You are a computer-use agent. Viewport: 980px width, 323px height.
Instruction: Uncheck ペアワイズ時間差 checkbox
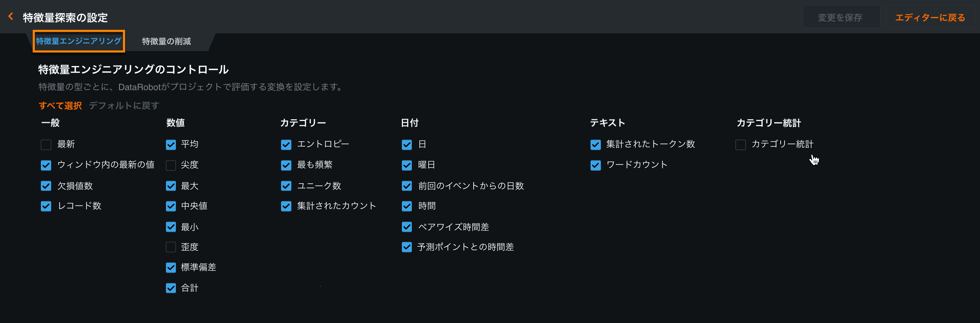(407, 227)
